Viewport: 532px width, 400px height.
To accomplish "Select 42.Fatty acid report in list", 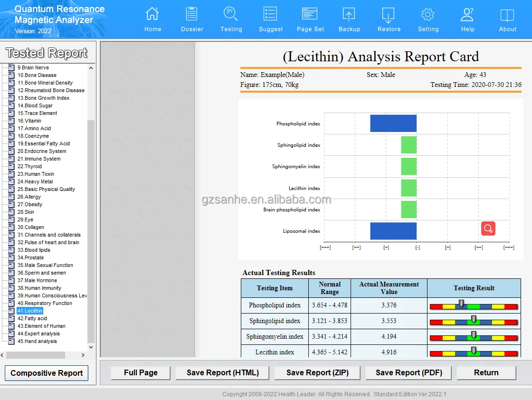I will (x=32, y=318).
